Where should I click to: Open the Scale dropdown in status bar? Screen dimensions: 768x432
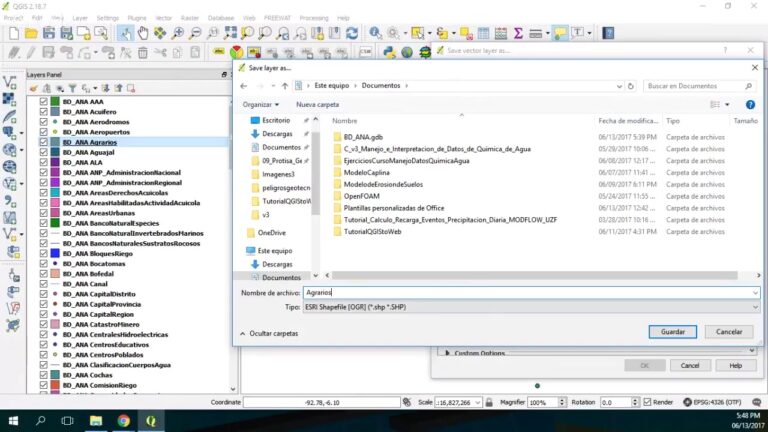tap(478, 402)
